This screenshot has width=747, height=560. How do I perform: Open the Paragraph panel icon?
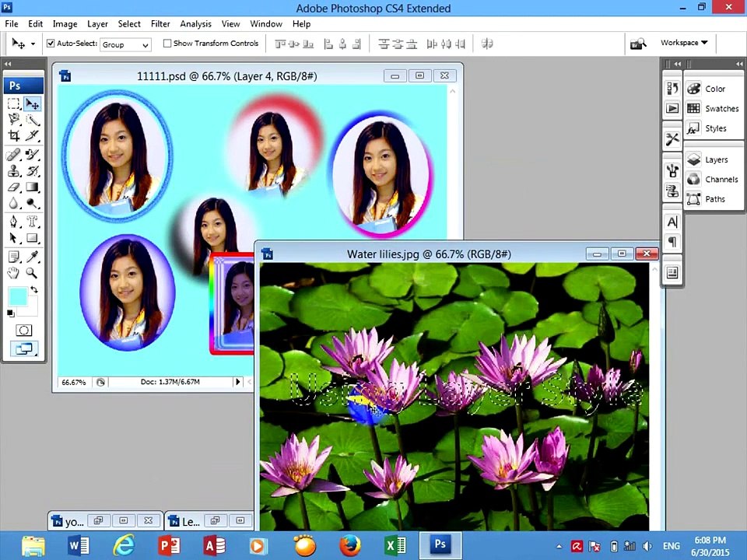(x=672, y=242)
